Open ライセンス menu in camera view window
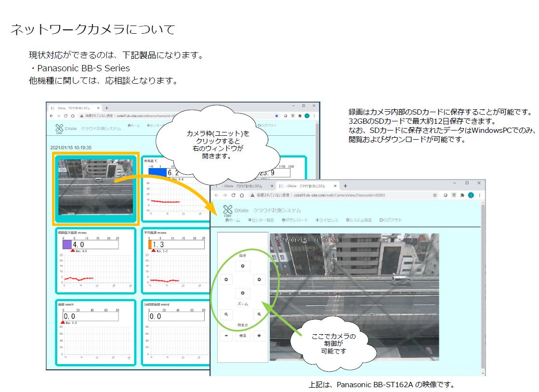The width and height of the screenshot is (539, 392). pyautogui.click(x=327, y=220)
